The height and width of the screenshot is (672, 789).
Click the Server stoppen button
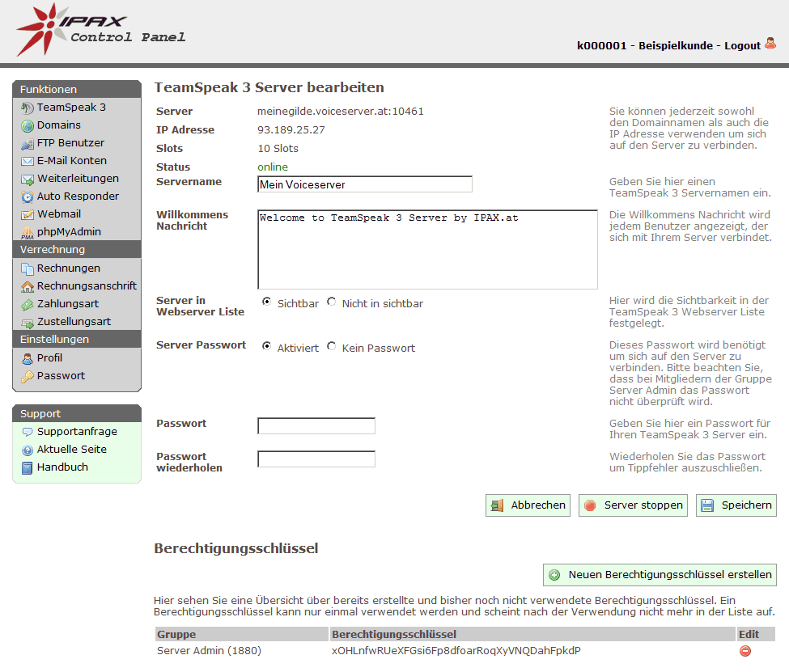633,505
